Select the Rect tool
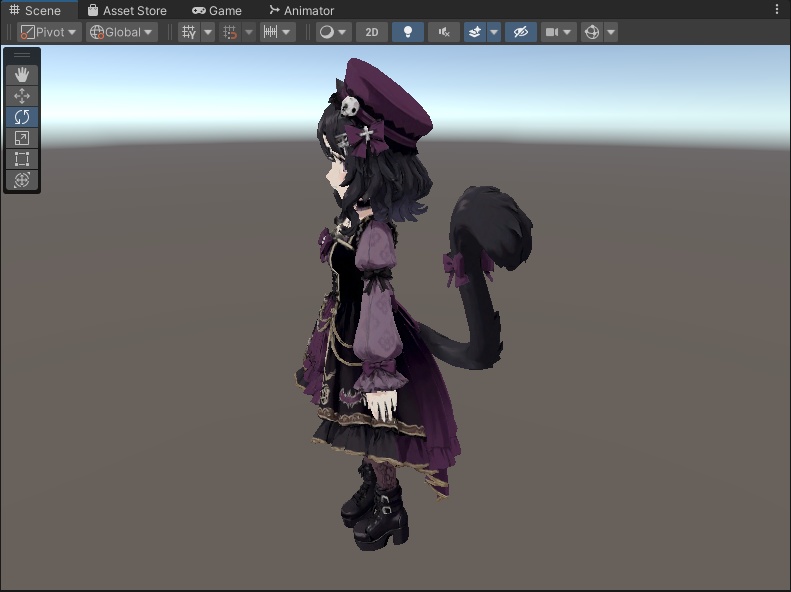Image resolution: width=791 pixels, height=592 pixels. [x=22, y=159]
